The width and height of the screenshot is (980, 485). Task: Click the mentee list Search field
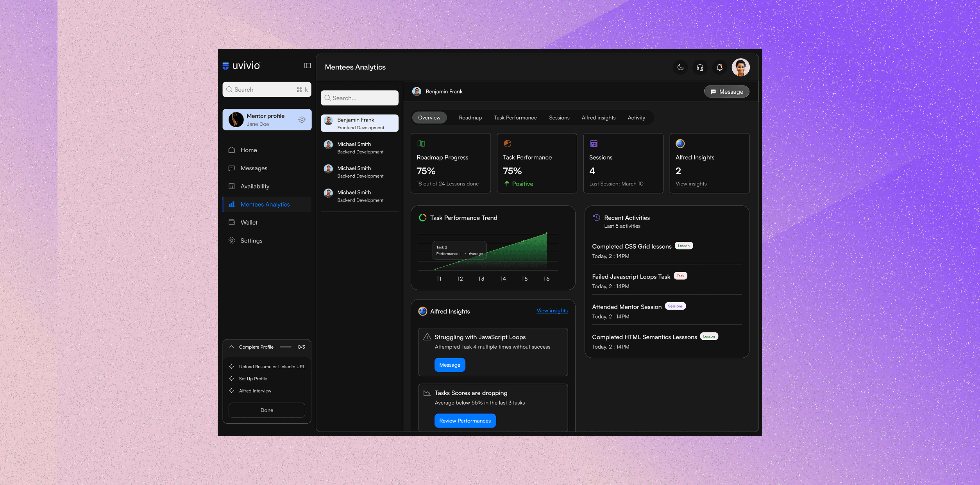coord(359,98)
